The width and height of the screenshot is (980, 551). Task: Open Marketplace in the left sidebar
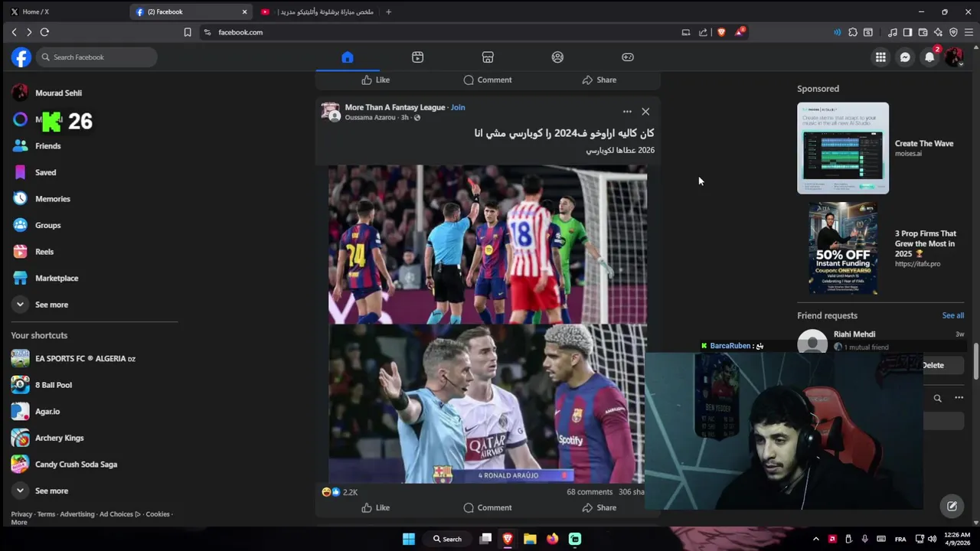57,278
